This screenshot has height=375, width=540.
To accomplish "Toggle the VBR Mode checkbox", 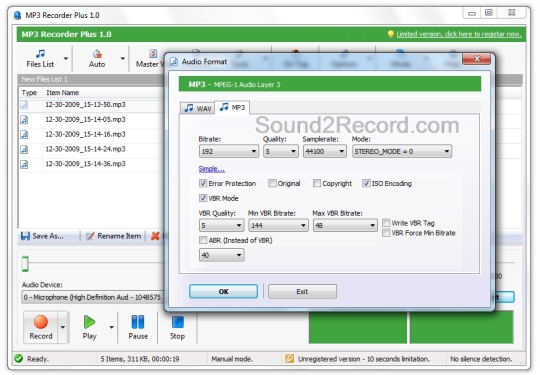I will coord(203,198).
